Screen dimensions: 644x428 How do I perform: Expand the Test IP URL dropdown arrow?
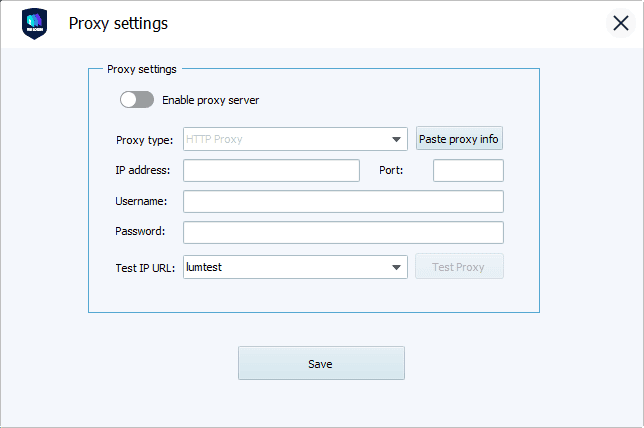click(x=396, y=267)
